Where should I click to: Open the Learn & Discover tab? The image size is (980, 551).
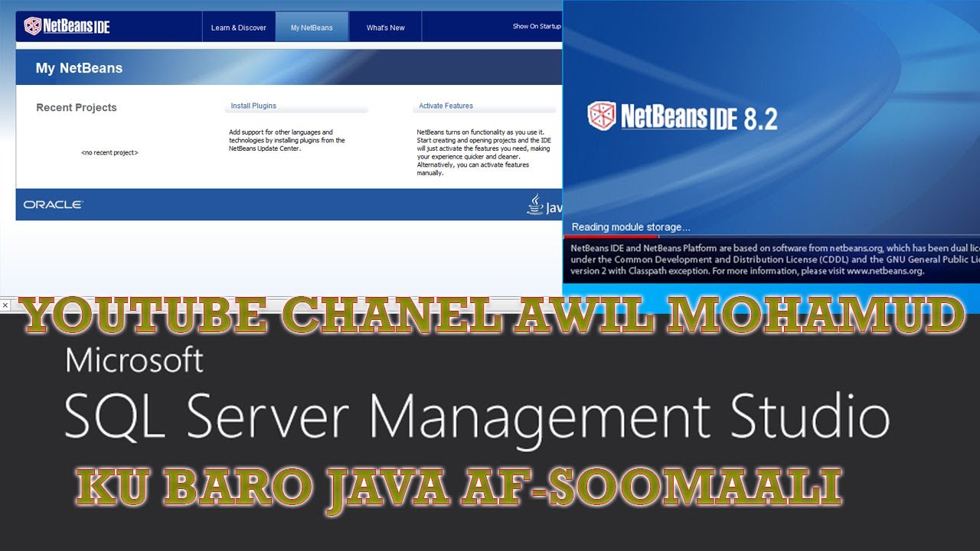[x=239, y=28]
